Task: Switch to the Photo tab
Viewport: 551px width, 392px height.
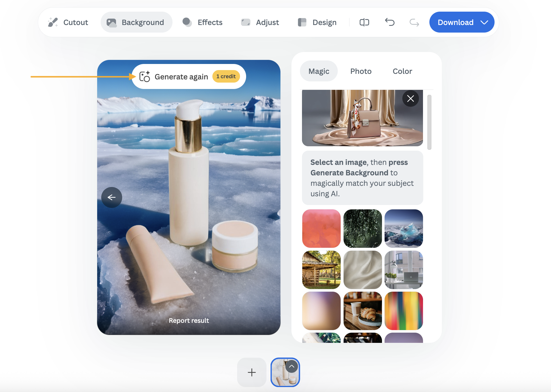Action: click(x=361, y=71)
